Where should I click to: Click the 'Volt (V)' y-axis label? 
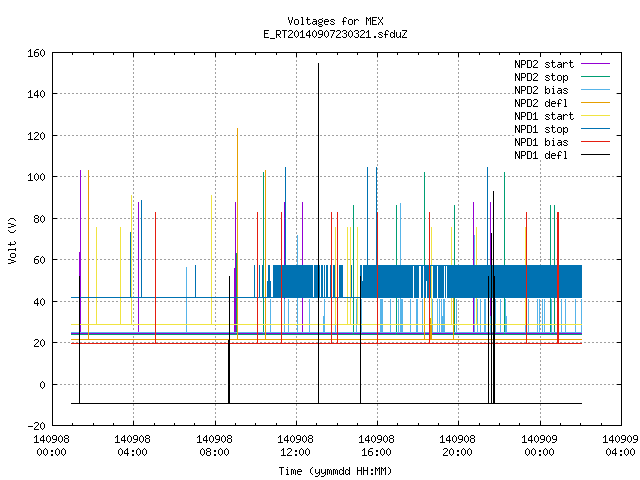[12, 240]
